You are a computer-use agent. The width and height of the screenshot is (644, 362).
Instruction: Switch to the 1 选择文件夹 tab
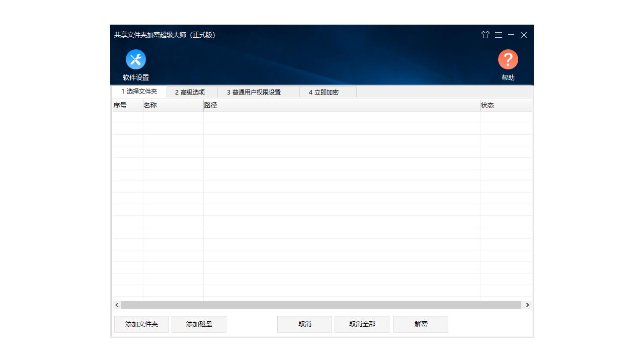pyautogui.click(x=139, y=92)
